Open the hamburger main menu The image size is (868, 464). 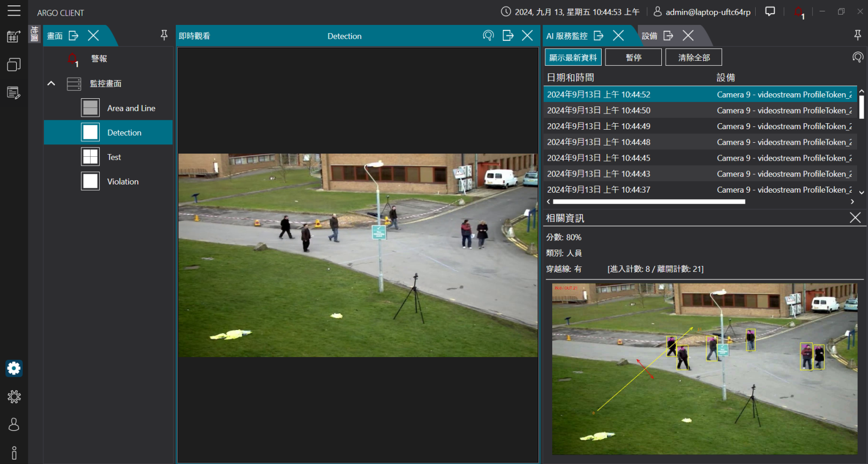pos(14,11)
